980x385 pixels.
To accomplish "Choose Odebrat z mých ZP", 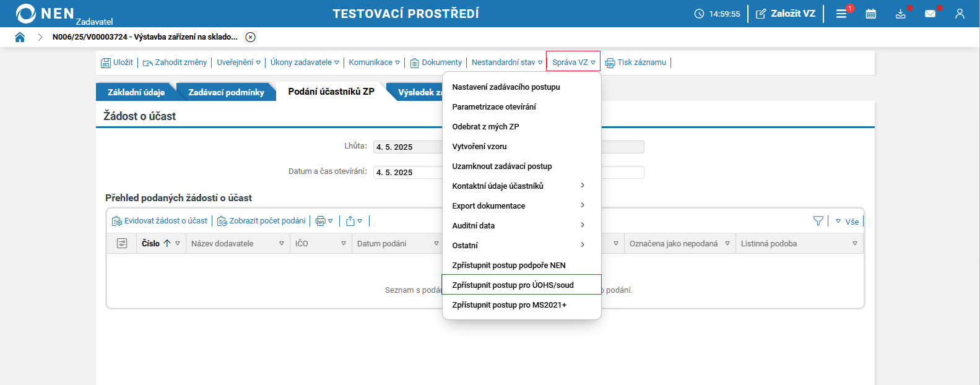I will coord(522,127).
